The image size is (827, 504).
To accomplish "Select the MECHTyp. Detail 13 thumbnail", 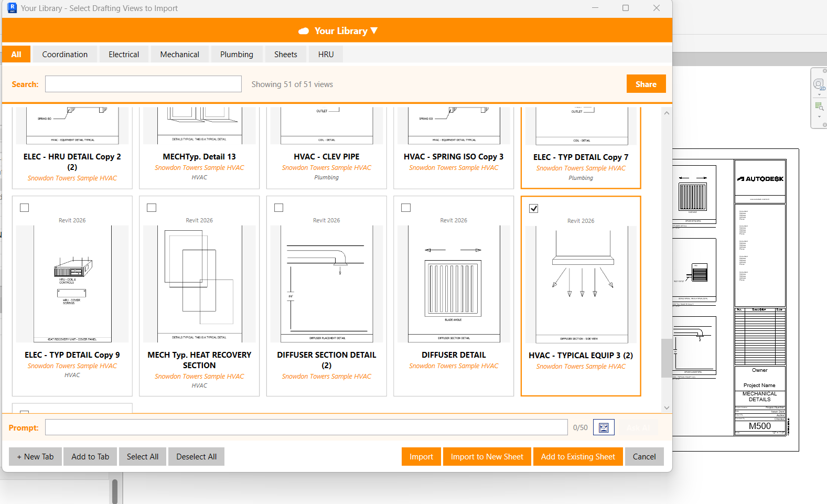I will click(x=199, y=126).
